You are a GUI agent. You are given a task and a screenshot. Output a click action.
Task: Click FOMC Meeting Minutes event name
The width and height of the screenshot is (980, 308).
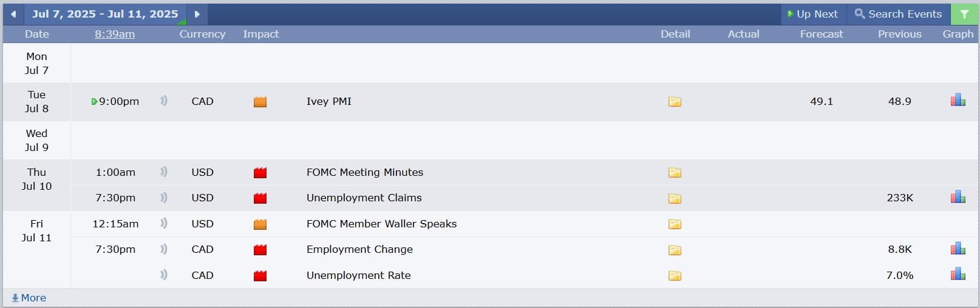[365, 172]
